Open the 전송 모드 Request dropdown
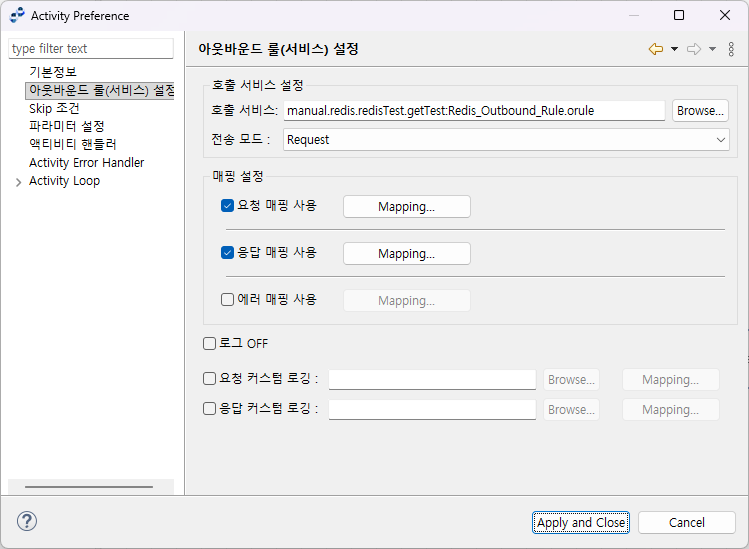Viewport: 749px width, 549px height. pos(506,140)
